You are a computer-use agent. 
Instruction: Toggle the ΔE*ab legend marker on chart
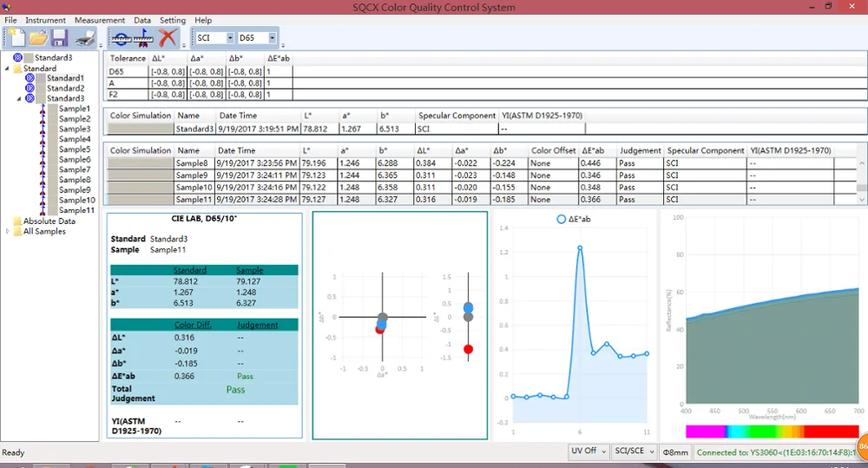click(x=560, y=220)
